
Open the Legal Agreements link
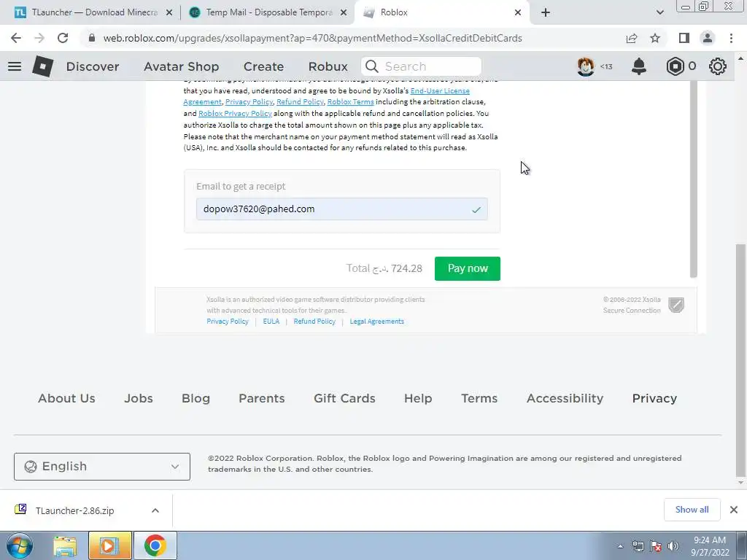click(x=377, y=322)
